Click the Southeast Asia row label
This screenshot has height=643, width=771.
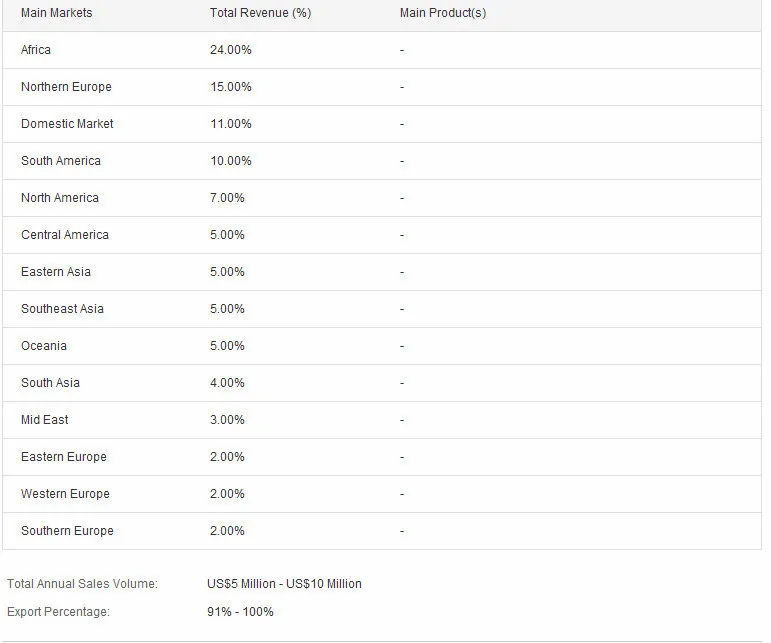point(62,309)
